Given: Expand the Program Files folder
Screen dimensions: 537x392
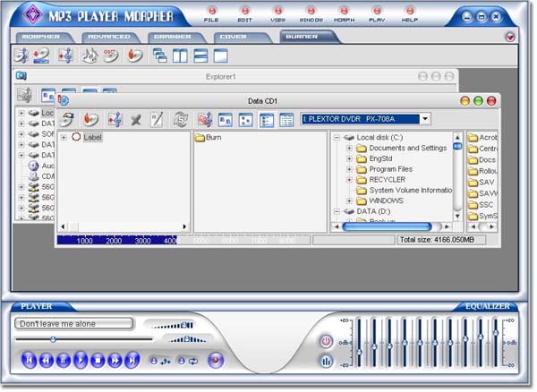Looking at the screenshot, I should (x=349, y=169).
